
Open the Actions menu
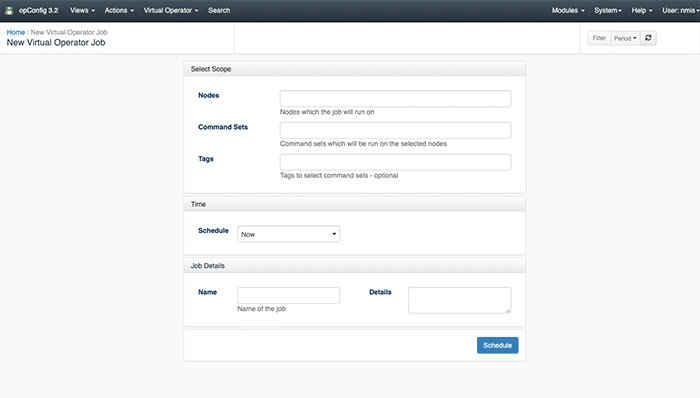pyautogui.click(x=119, y=10)
